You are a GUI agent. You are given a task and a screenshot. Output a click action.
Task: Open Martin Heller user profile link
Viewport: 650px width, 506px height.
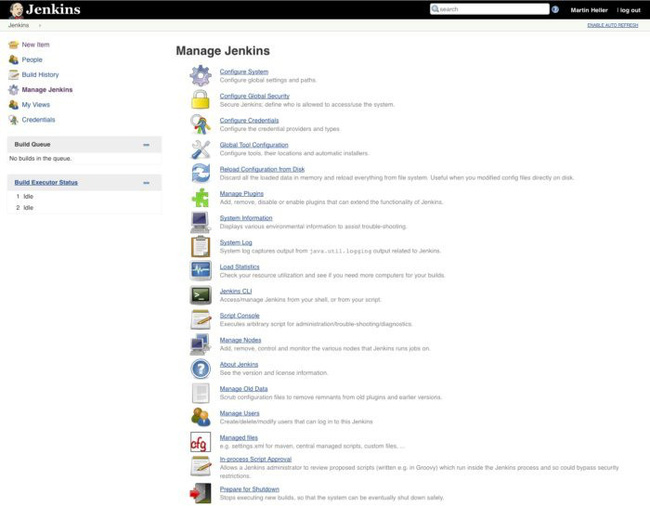coord(589,10)
